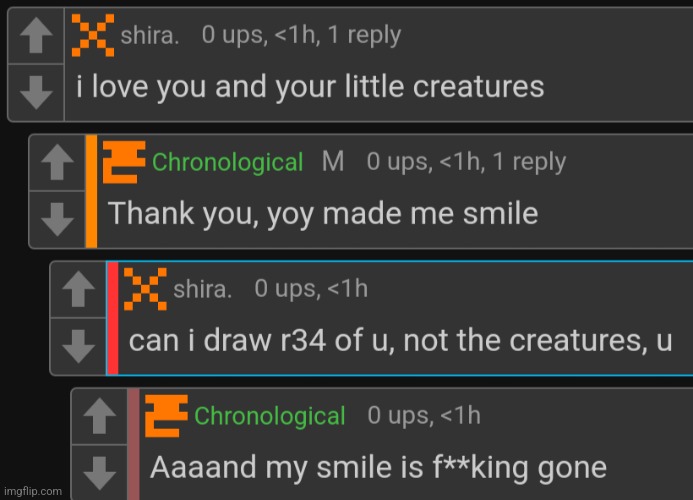Downvote shira's "can i draw" comment
This screenshot has width=693, height=500.
(79, 344)
